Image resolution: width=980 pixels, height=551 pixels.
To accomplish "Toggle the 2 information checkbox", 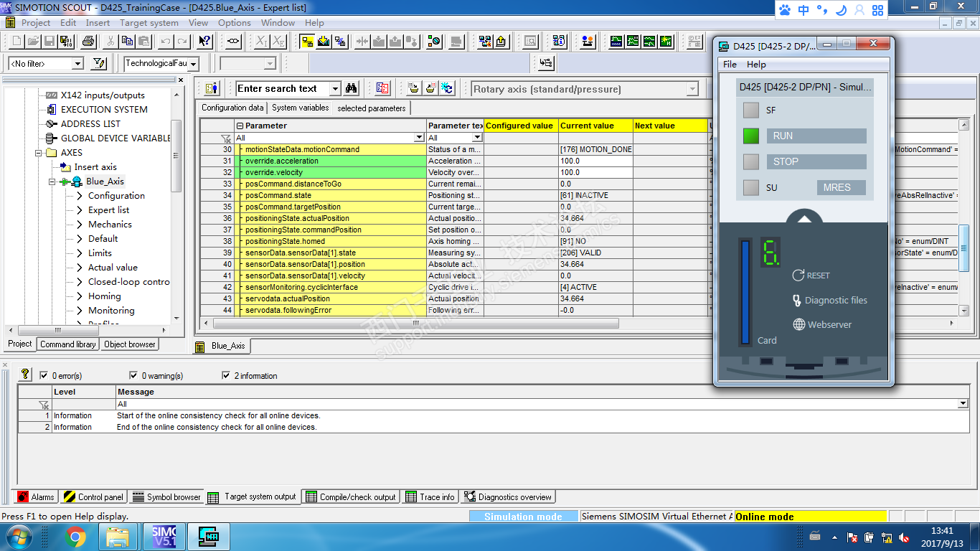I will [227, 375].
